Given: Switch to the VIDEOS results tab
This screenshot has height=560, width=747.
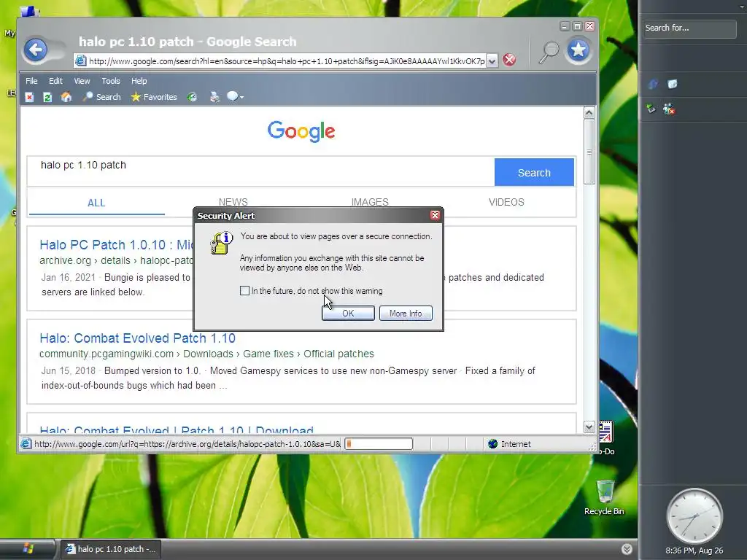Looking at the screenshot, I should point(506,202).
